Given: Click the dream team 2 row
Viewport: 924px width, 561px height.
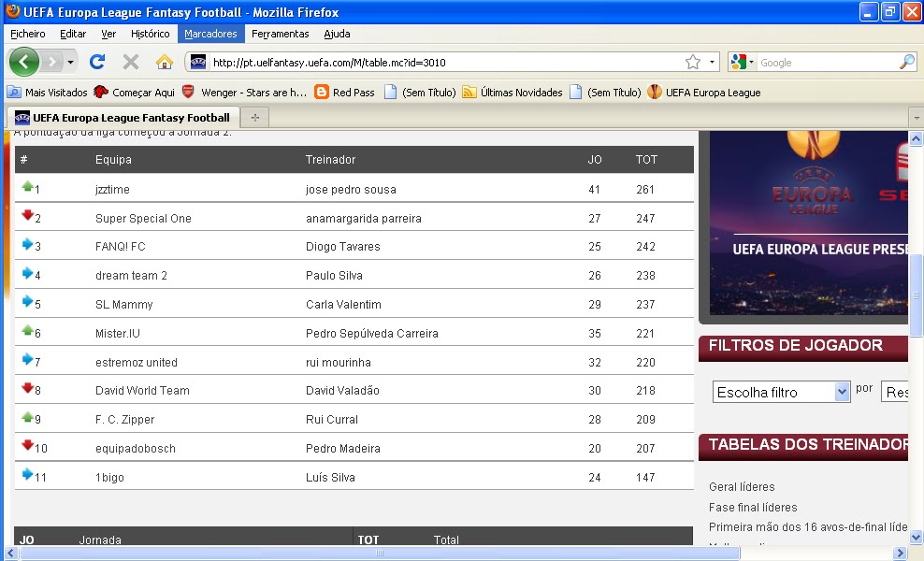Looking at the screenshot, I should click(354, 275).
